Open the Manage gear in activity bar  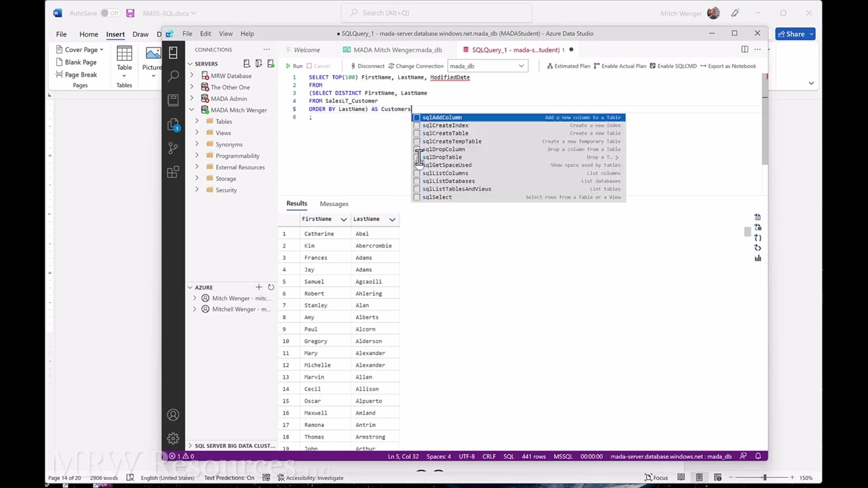[173, 439]
